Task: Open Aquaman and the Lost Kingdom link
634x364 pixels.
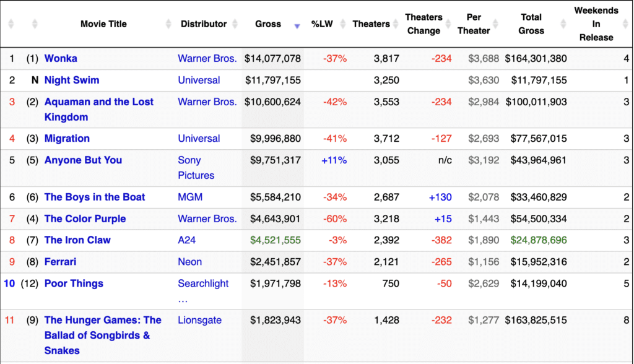Action: 98,109
